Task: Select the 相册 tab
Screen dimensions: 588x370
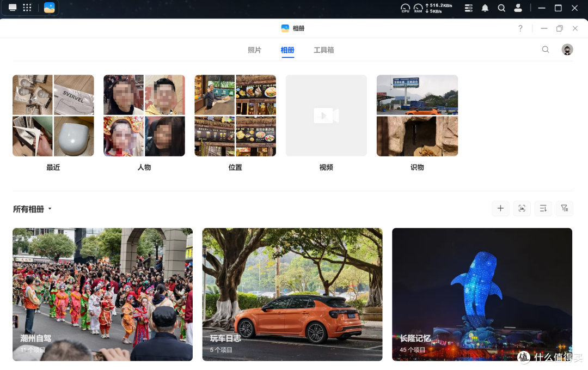Action: pos(287,50)
